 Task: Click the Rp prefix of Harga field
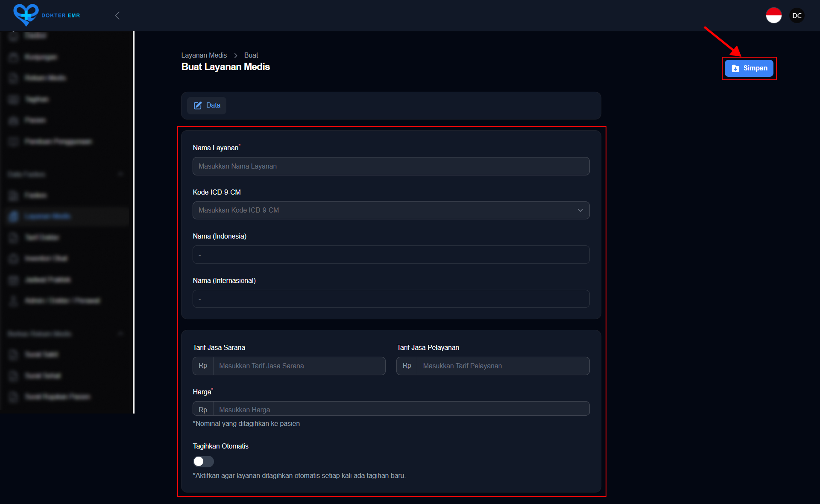tap(203, 409)
